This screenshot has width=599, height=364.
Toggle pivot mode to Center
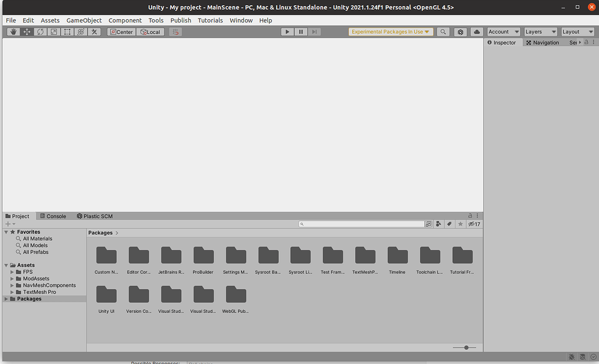[x=121, y=32]
